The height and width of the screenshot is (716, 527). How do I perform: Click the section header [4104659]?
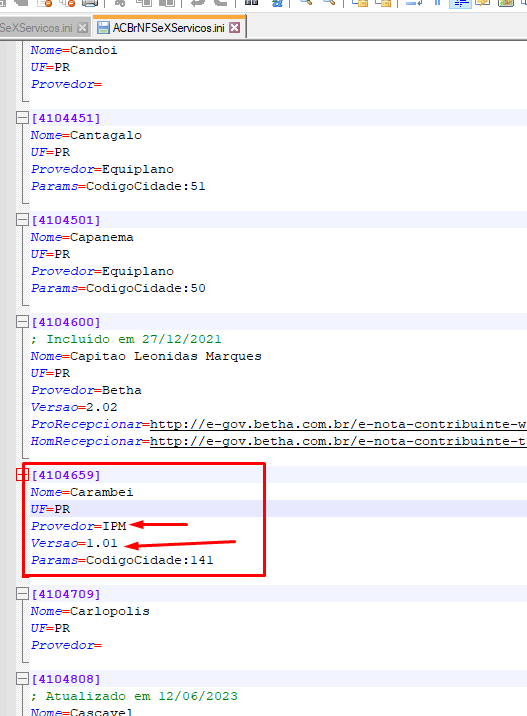(66, 475)
